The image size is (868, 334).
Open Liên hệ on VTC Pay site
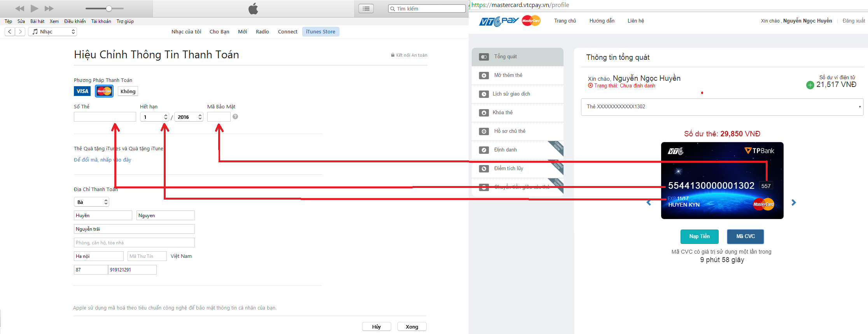coord(636,21)
